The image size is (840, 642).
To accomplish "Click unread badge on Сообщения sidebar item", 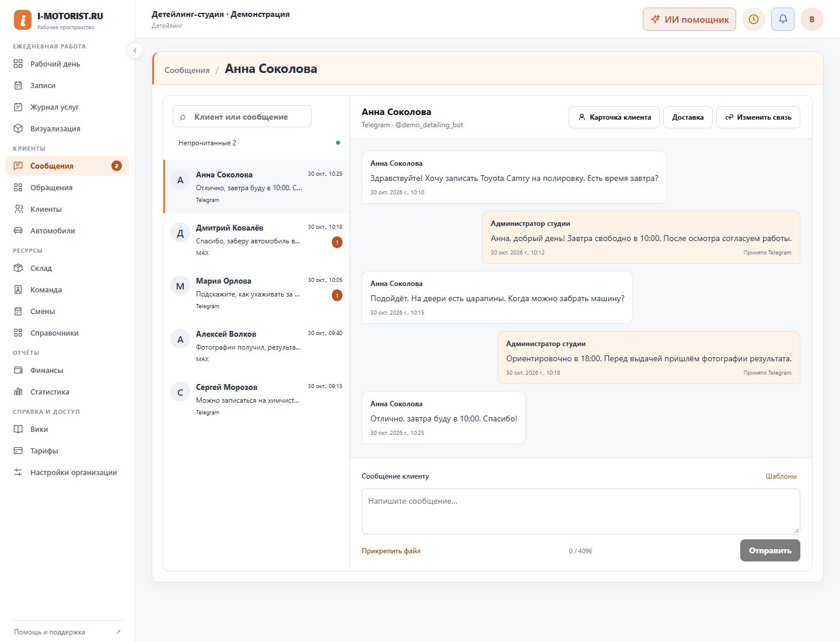I will (x=117, y=166).
